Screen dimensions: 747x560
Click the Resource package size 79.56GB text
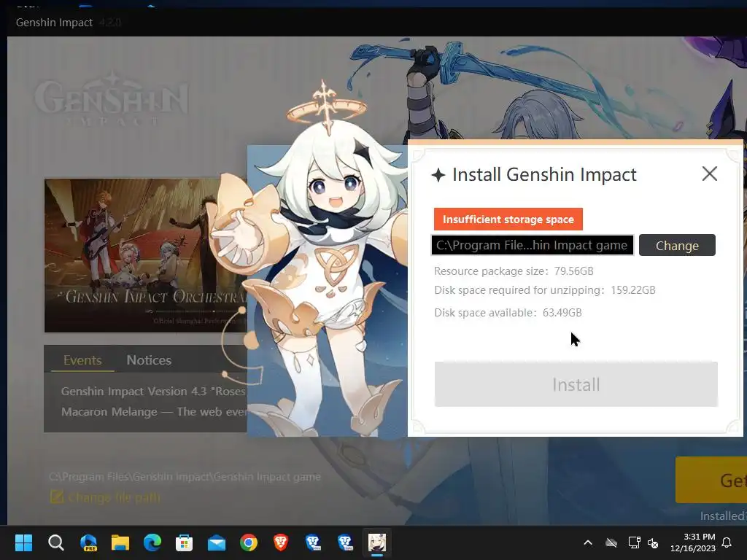tap(514, 271)
